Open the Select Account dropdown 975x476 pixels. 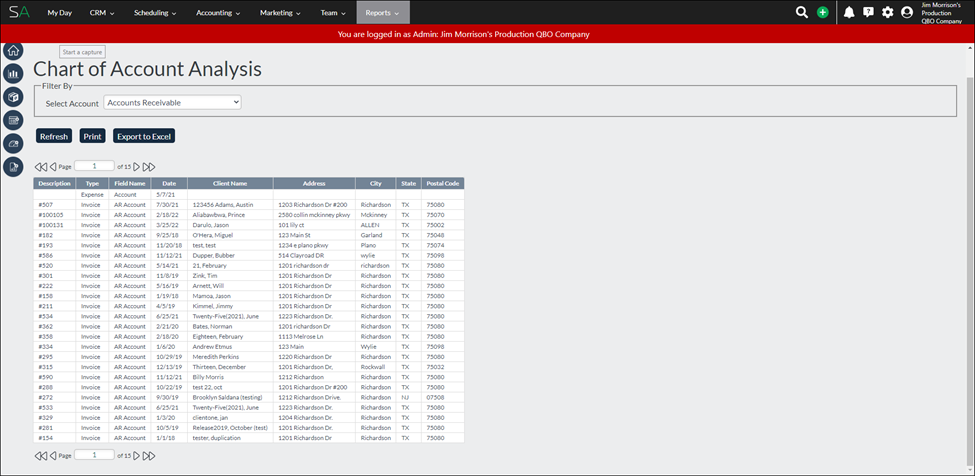click(172, 103)
